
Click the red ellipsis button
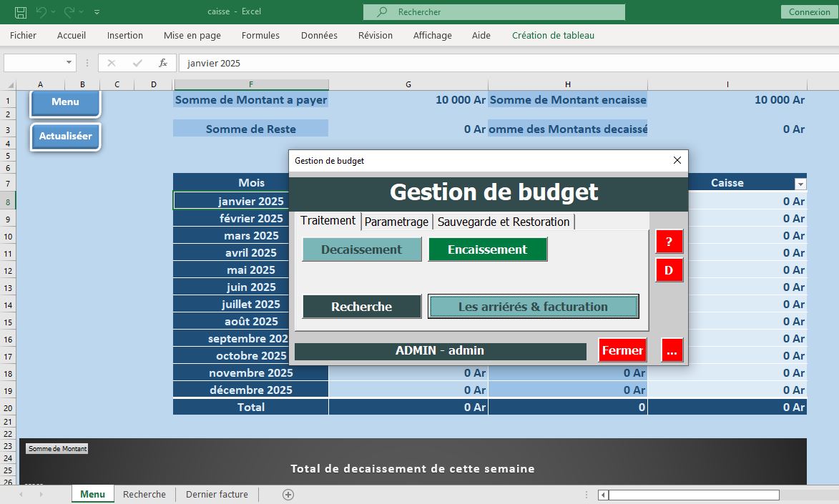point(672,350)
